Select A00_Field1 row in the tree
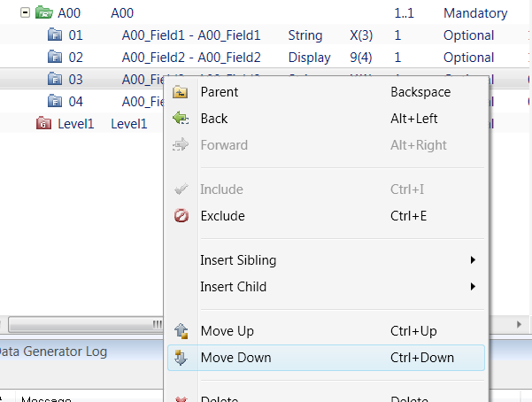 (x=191, y=35)
